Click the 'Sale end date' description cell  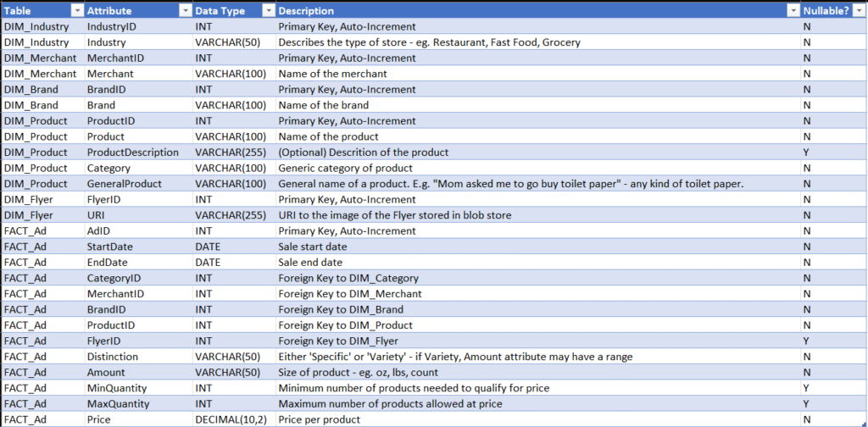pos(537,262)
